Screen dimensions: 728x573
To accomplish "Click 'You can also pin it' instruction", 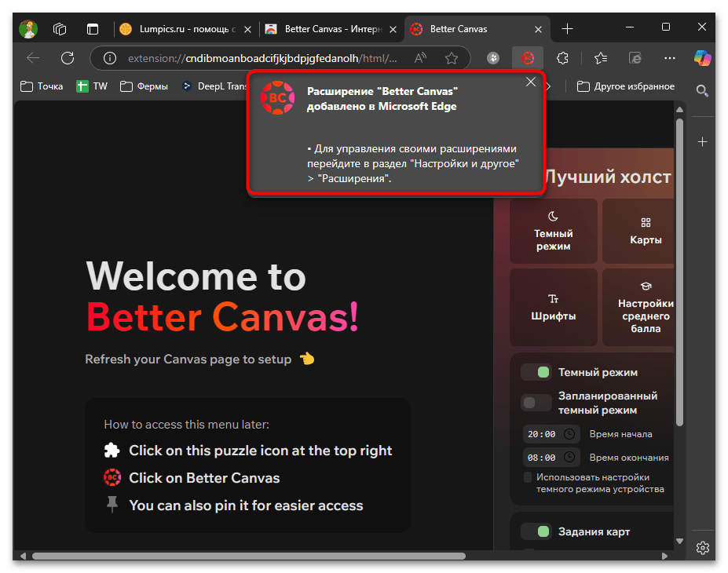I will tap(246, 505).
